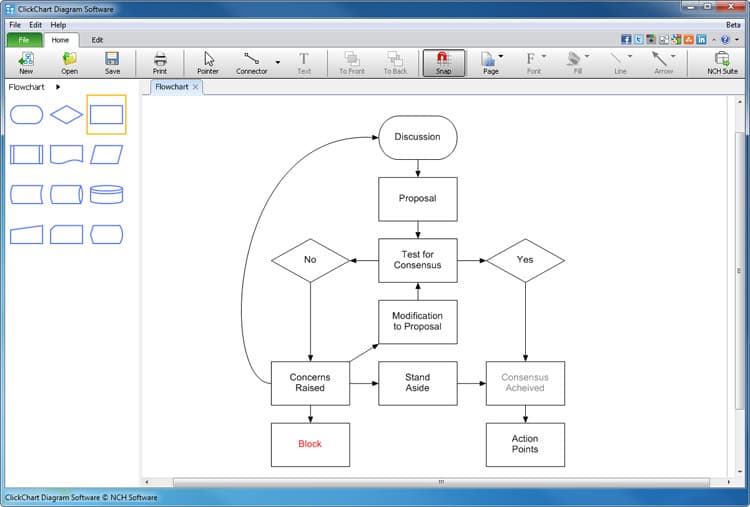The width and height of the screenshot is (750, 507).
Task: Select the parallelogram data shape
Action: [x=106, y=154]
